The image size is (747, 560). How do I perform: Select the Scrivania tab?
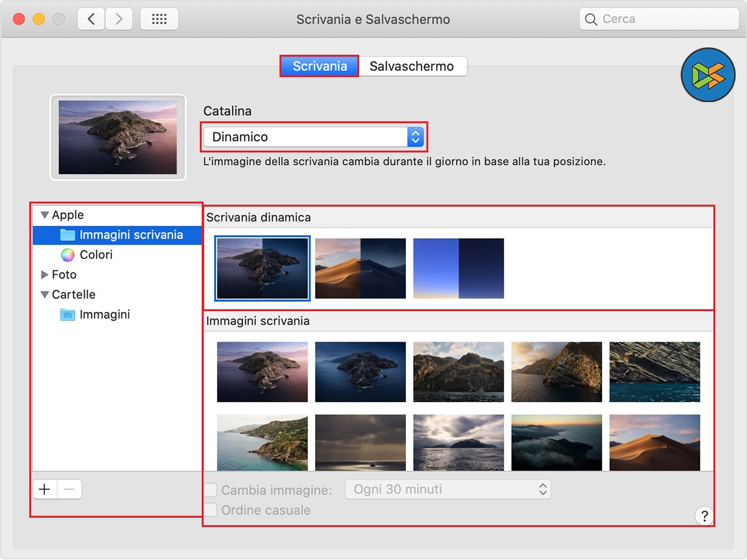pos(319,66)
